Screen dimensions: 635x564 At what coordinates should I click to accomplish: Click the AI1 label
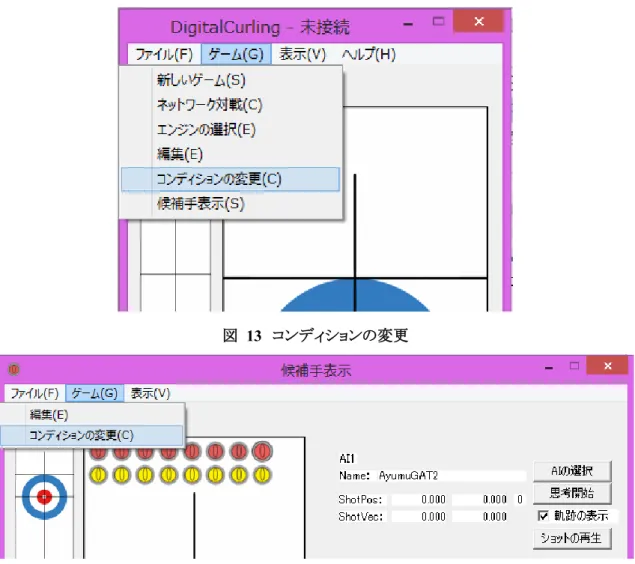[347, 459]
